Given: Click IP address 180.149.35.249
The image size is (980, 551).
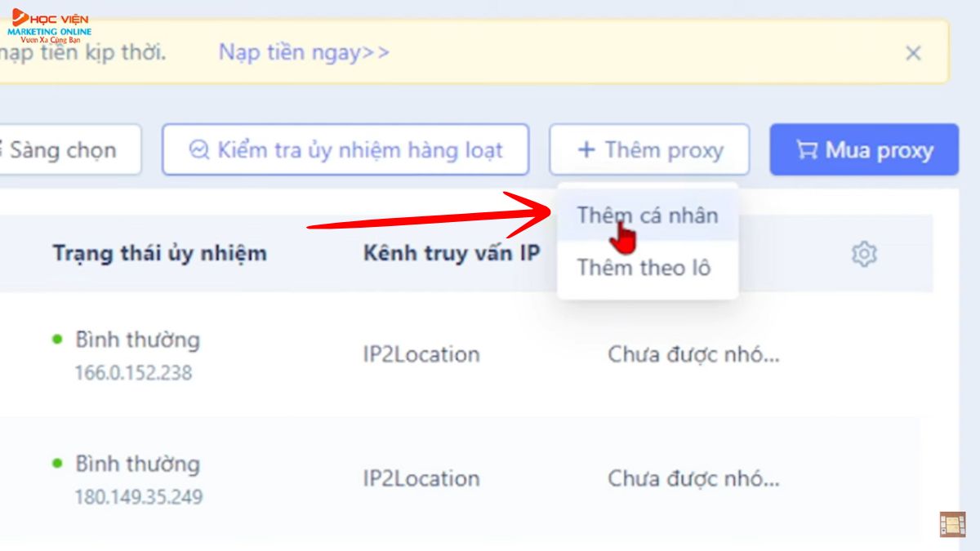Looking at the screenshot, I should (139, 497).
